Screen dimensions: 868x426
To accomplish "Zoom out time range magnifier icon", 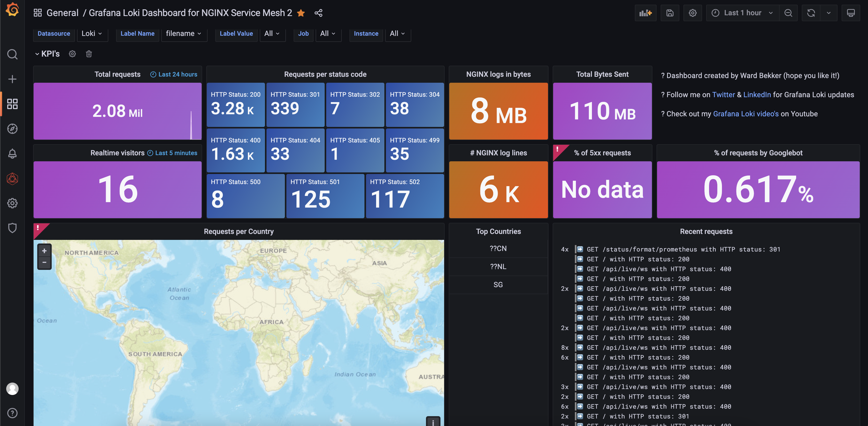I will coord(788,13).
